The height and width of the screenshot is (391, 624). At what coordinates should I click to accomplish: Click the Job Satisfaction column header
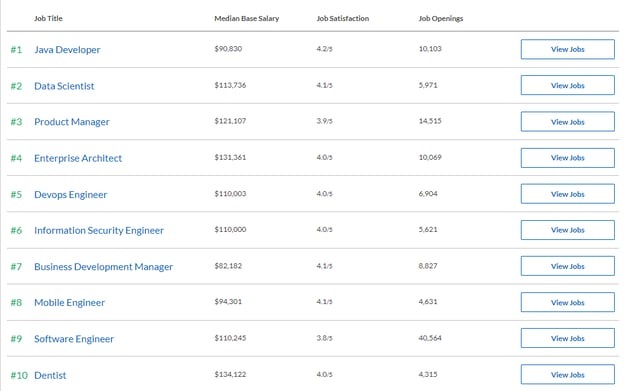[x=343, y=18]
